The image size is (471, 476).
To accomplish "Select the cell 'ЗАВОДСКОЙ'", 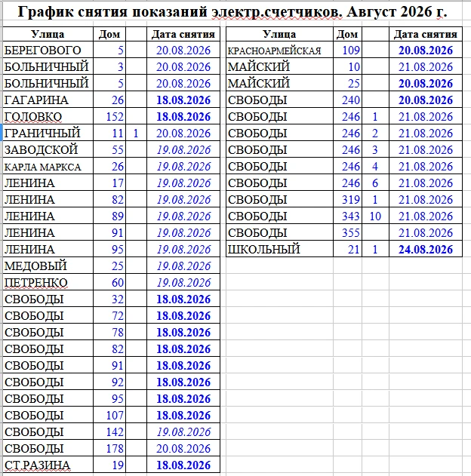I will [48, 149].
